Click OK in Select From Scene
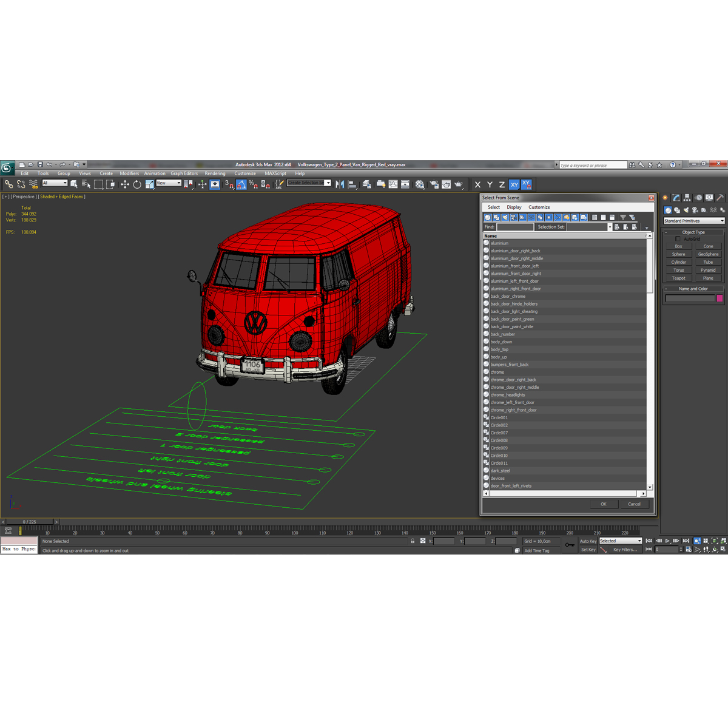 click(604, 504)
